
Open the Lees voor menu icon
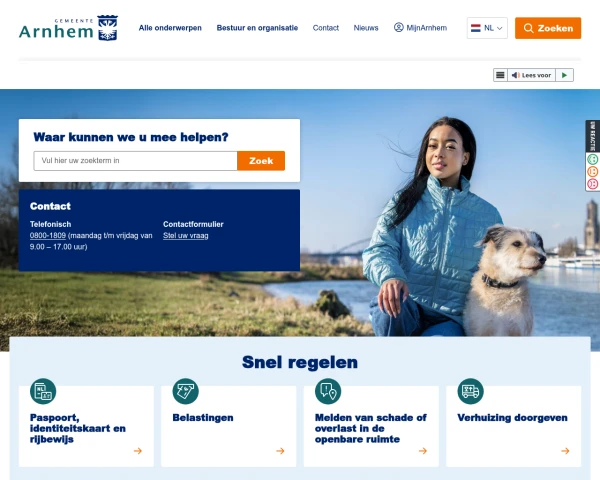click(x=500, y=75)
